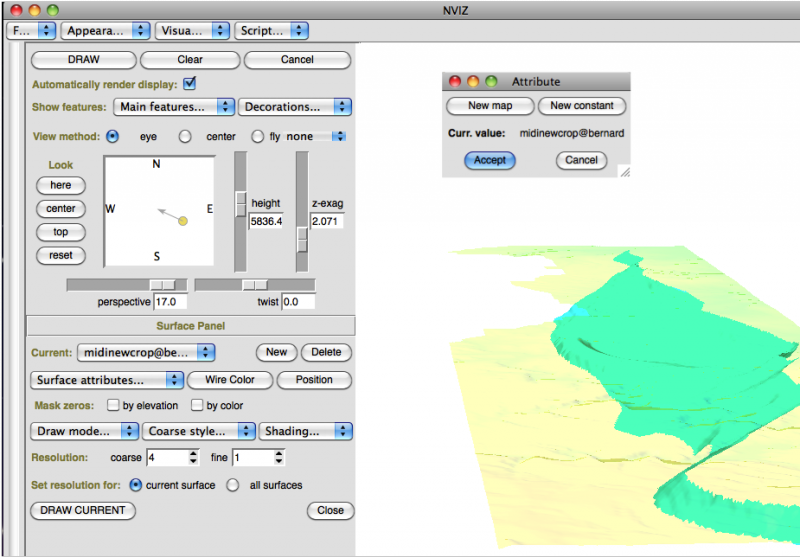This screenshot has height=558, width=800.
Task: Click New map in Attribute dialog
Action: point(490,105)
